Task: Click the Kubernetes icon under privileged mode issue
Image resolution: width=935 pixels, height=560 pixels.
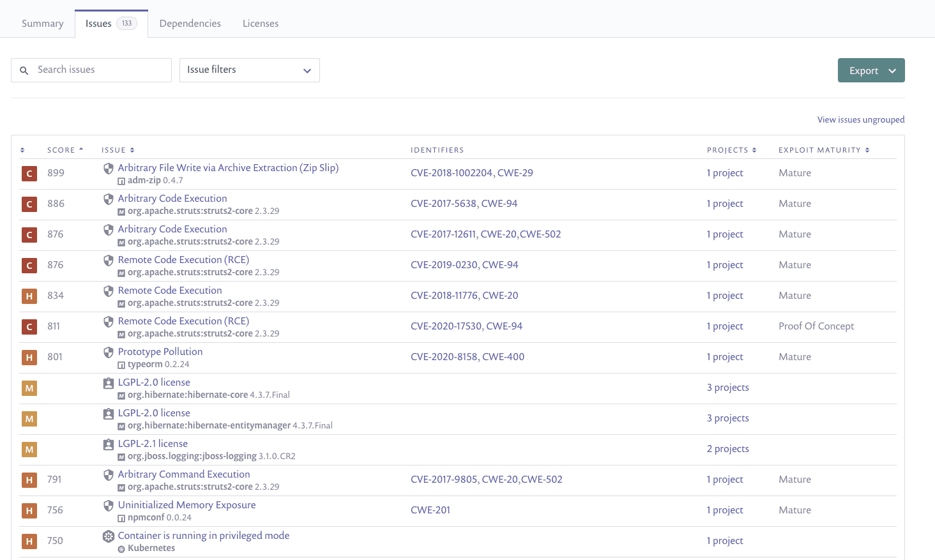Action: coord(121,548)
